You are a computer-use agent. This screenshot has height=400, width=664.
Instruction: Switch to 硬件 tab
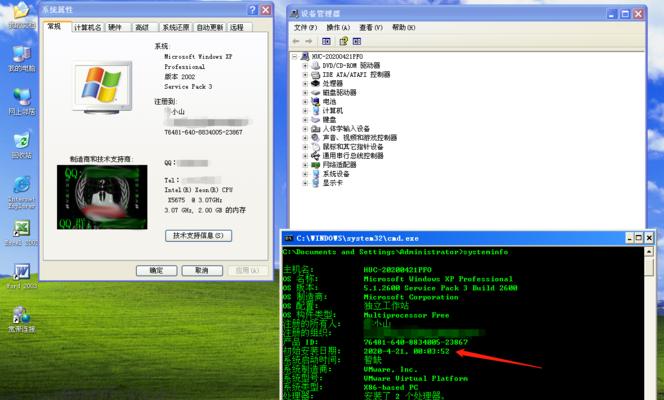click(x=116, y=28)
